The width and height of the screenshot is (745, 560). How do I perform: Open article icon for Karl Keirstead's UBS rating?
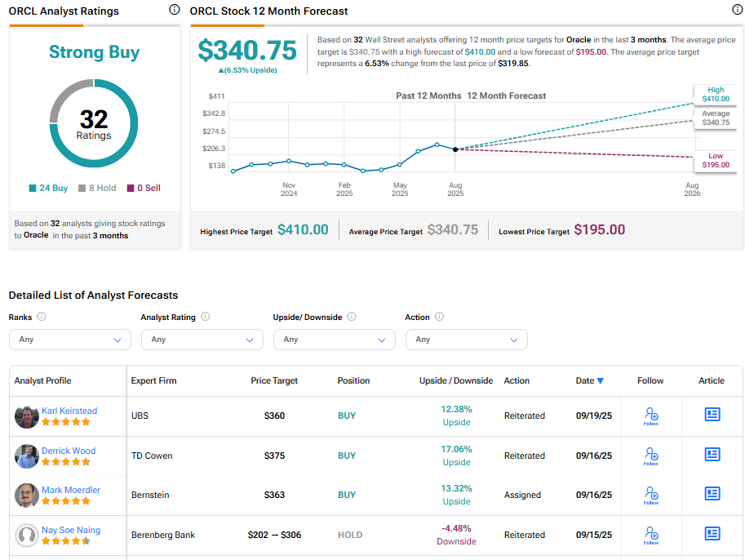pos(712,415)
